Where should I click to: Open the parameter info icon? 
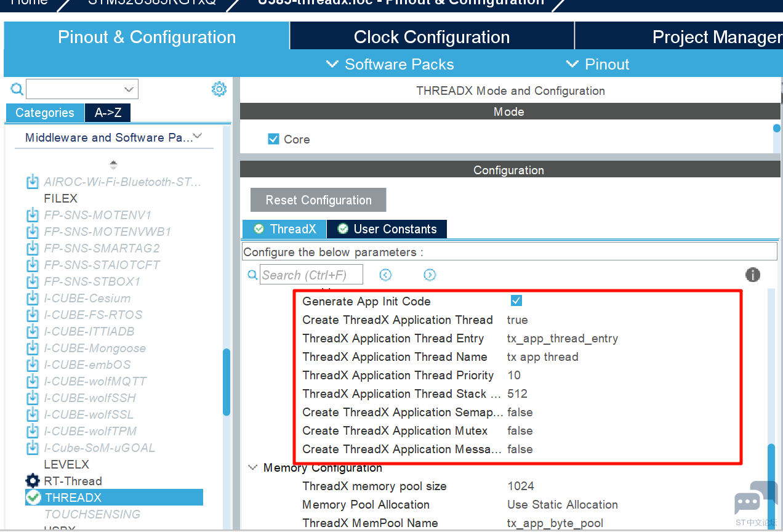[x=752, y=275]
